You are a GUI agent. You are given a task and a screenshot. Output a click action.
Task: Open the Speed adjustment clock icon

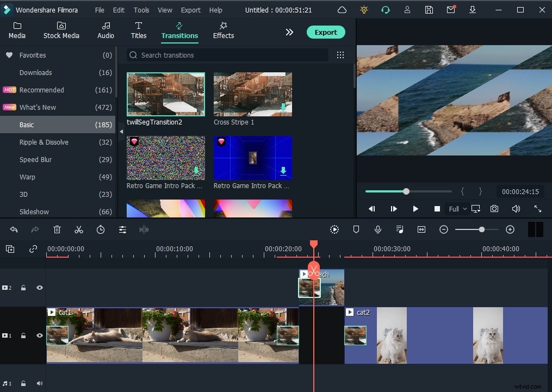pyautogui.click(x=101, y=229)
